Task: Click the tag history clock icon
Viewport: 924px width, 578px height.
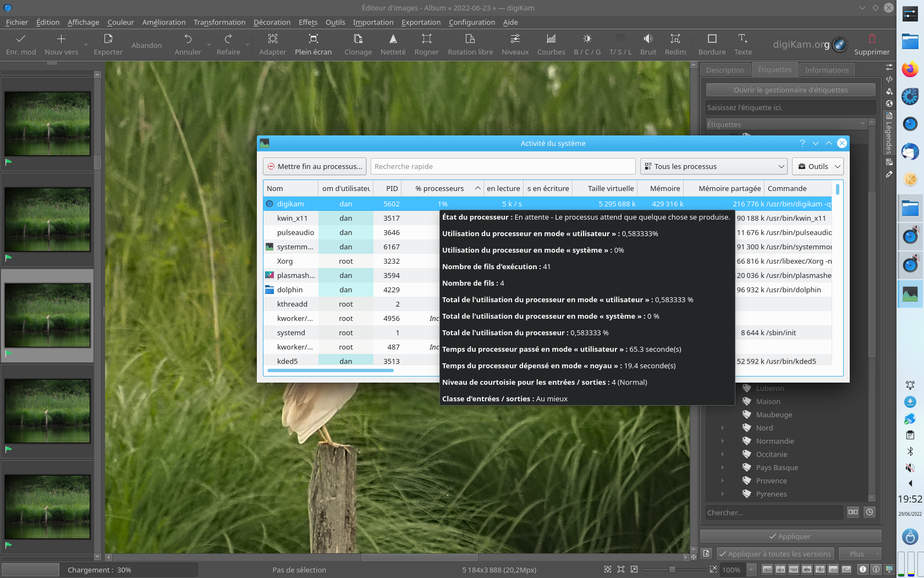Action: [870, 512]
